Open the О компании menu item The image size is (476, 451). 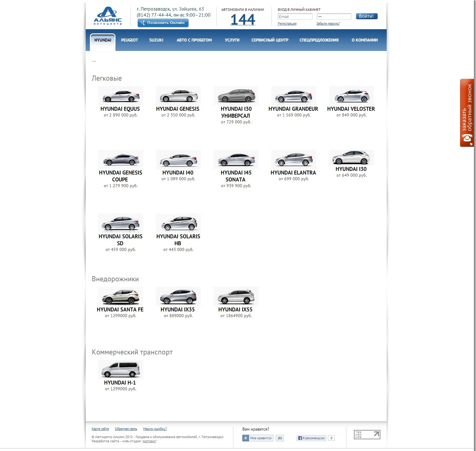(x=365, y=40)
